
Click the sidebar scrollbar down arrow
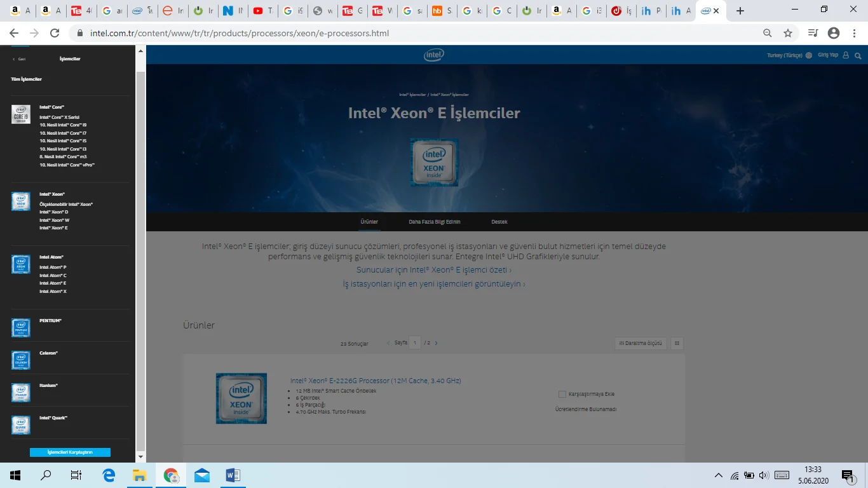coord(140,457)
